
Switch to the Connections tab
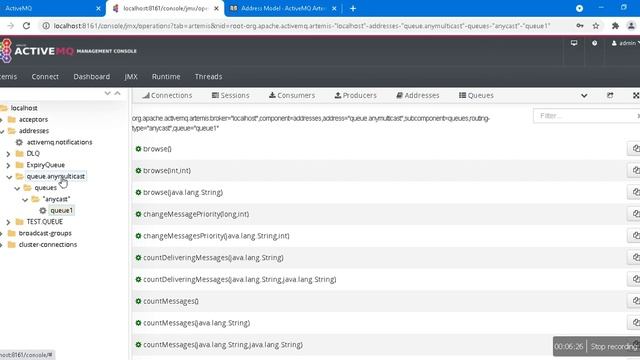167,96
